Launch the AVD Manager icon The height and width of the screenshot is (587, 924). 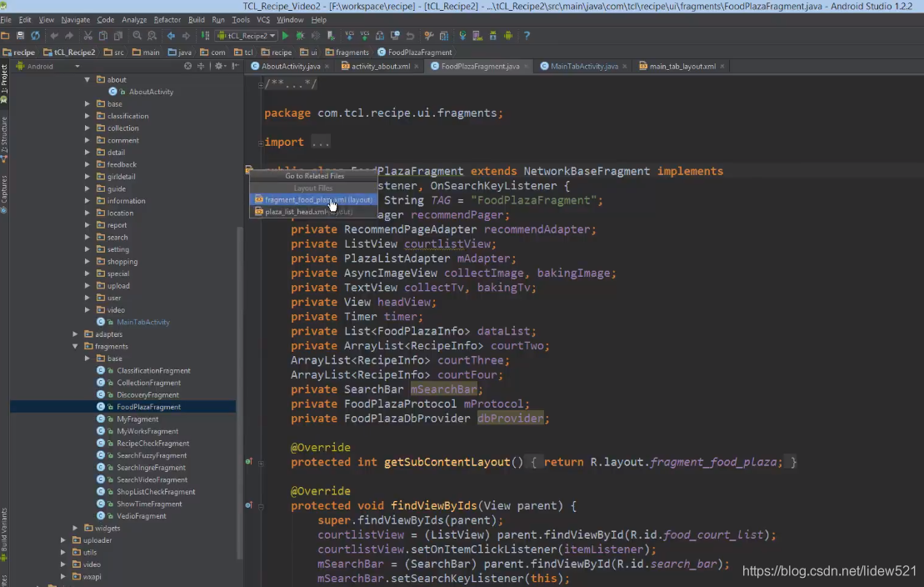click(x=477, y=36)
